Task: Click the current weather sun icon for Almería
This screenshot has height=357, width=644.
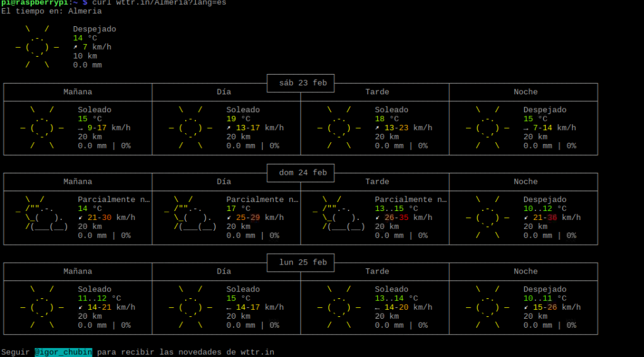Action: tap(37, 47)
